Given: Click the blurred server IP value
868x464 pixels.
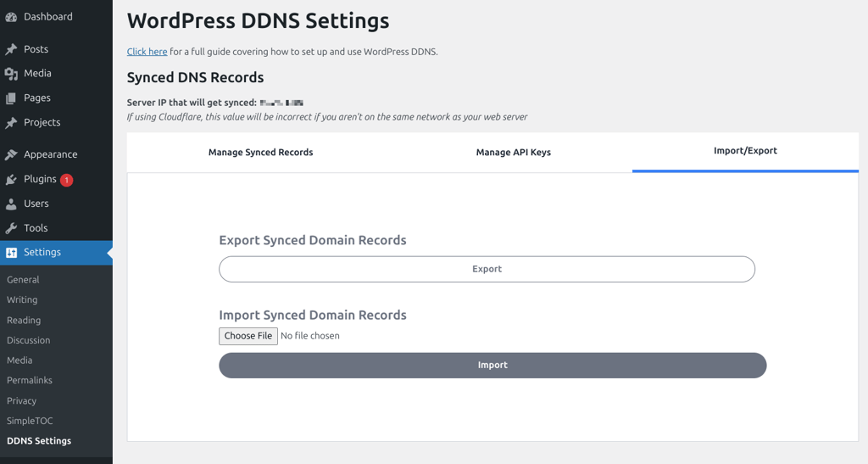Looking at the screenshot, I should pos(281,103).
